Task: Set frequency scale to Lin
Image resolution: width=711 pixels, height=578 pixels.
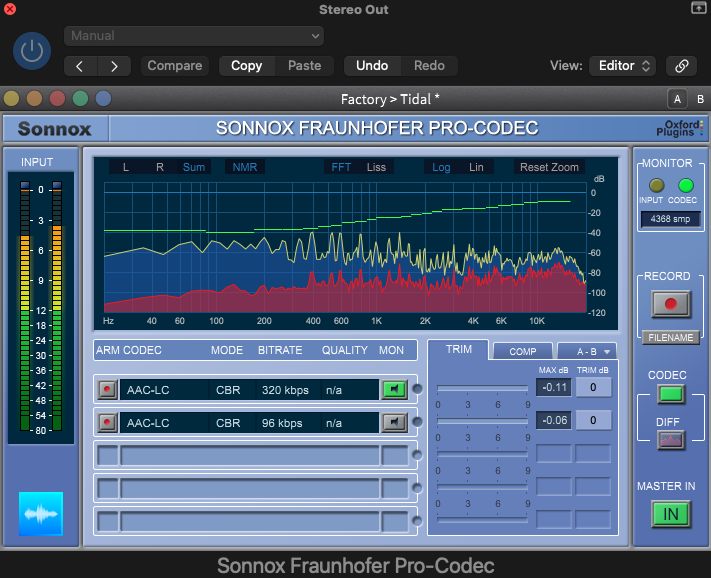Action: coord(476,167)
